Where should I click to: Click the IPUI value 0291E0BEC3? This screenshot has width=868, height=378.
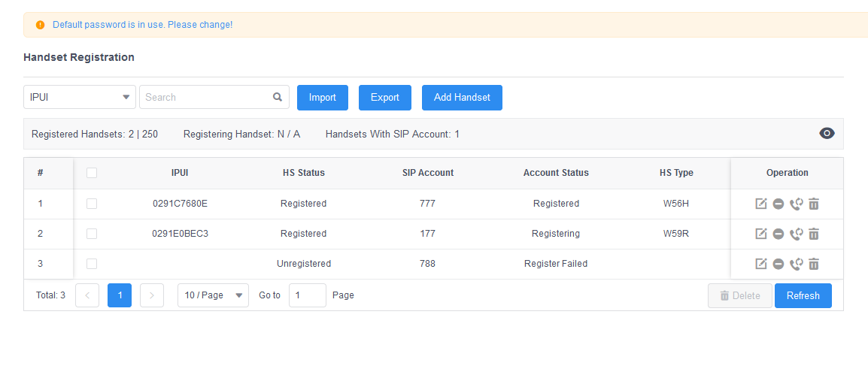tap(180, 234)
